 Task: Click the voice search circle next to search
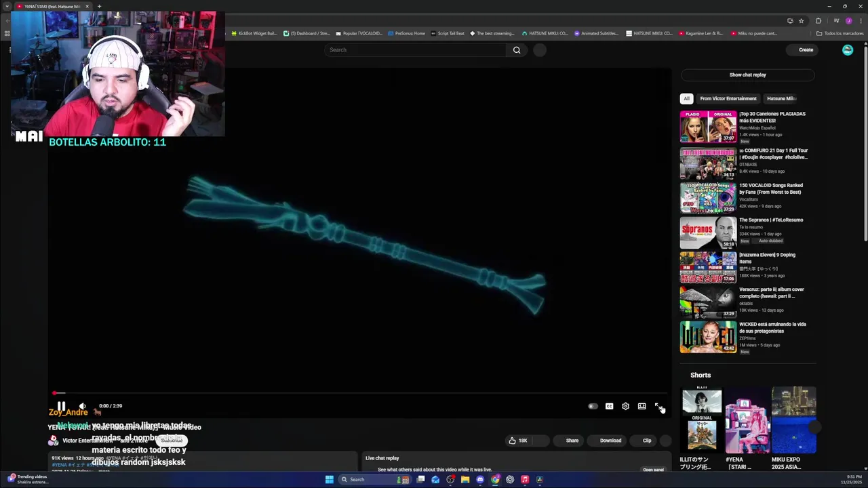point(540,49)
